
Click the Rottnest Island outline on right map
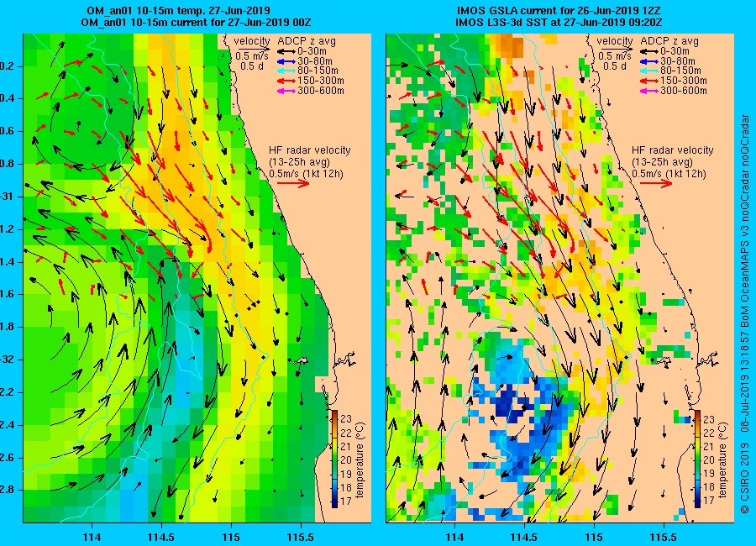(x=664, y=360)
